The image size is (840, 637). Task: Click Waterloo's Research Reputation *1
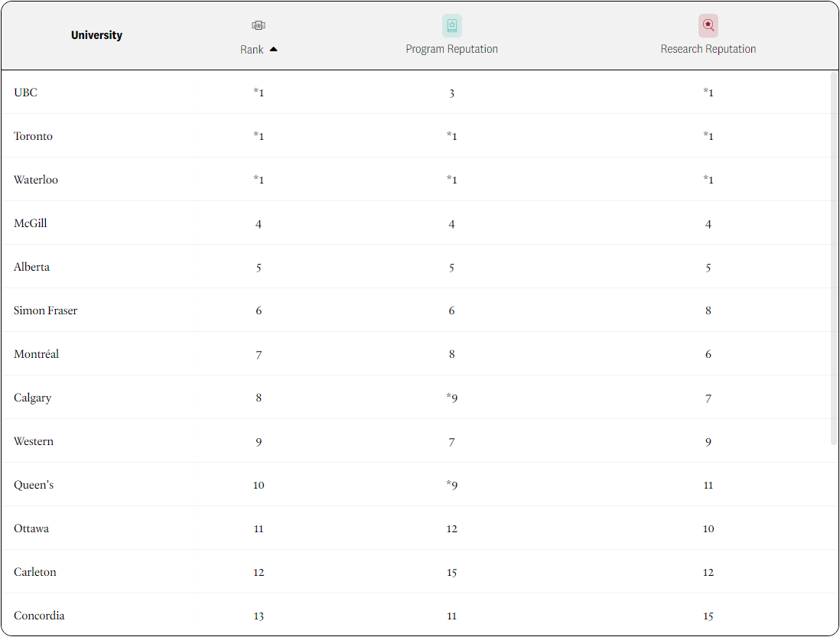pyautogui.click(x=708, y=179)
